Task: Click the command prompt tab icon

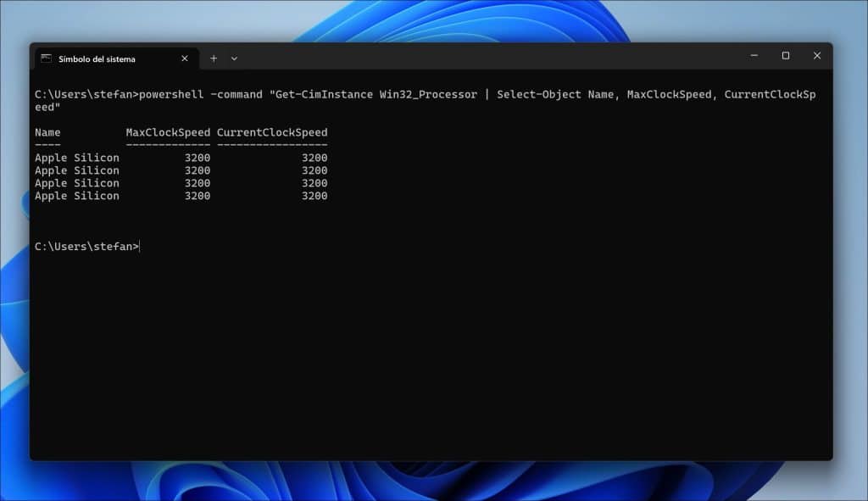Action: 47,58
